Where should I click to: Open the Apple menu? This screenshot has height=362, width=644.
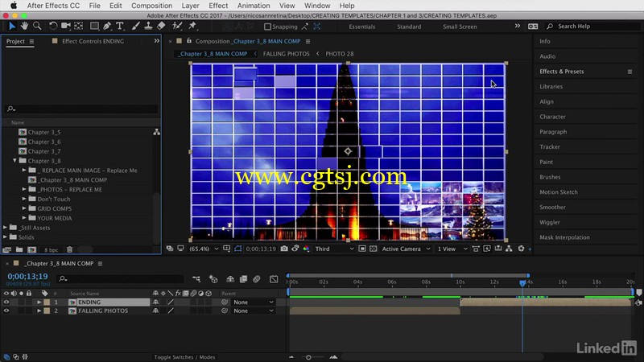coord(14,6)
